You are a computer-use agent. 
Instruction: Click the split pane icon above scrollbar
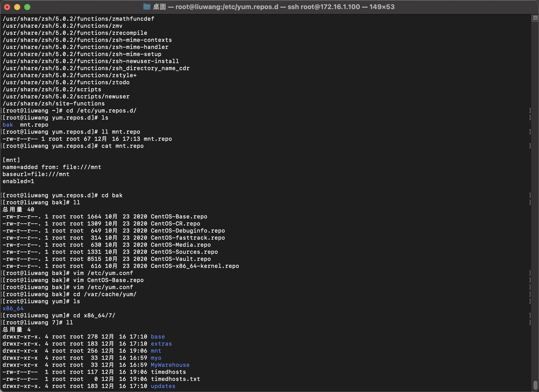click(535, 18)
